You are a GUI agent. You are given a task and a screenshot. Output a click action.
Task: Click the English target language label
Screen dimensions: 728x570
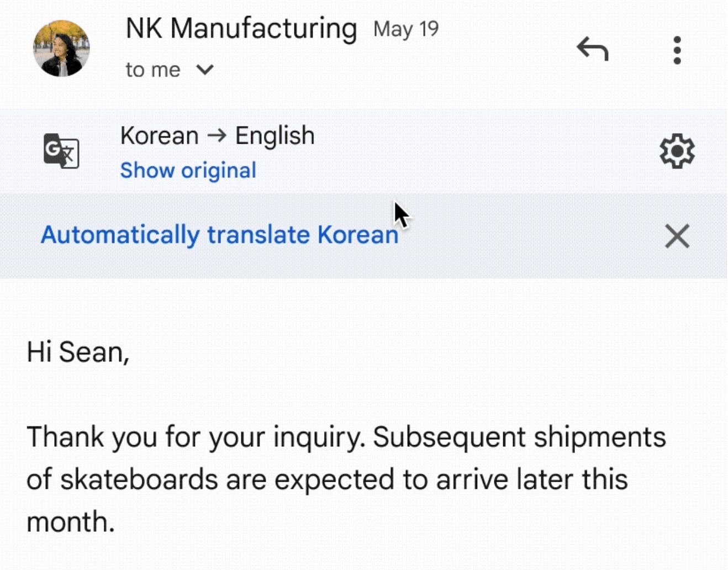[275, 136]
